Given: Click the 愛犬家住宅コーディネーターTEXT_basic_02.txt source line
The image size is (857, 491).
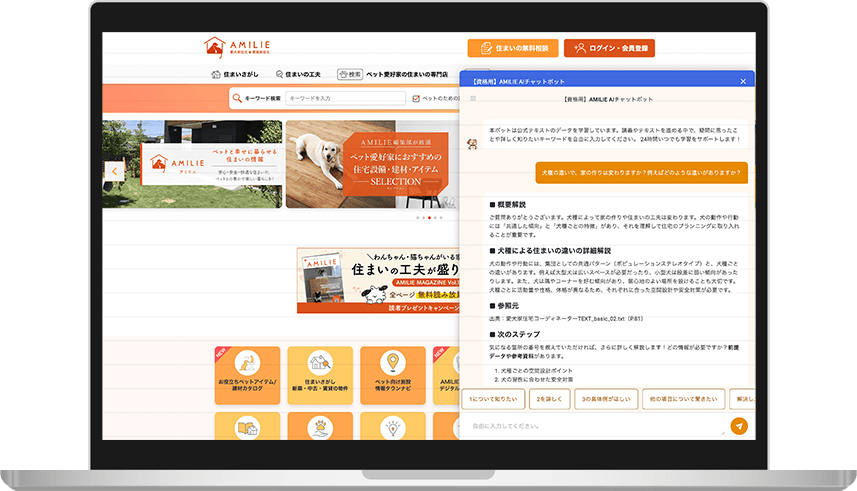Looking at the screenshot, I should click(566, 318).
